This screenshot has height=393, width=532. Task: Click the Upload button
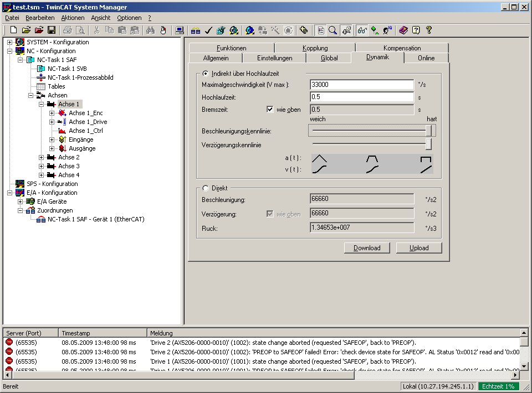coord(419,248)
